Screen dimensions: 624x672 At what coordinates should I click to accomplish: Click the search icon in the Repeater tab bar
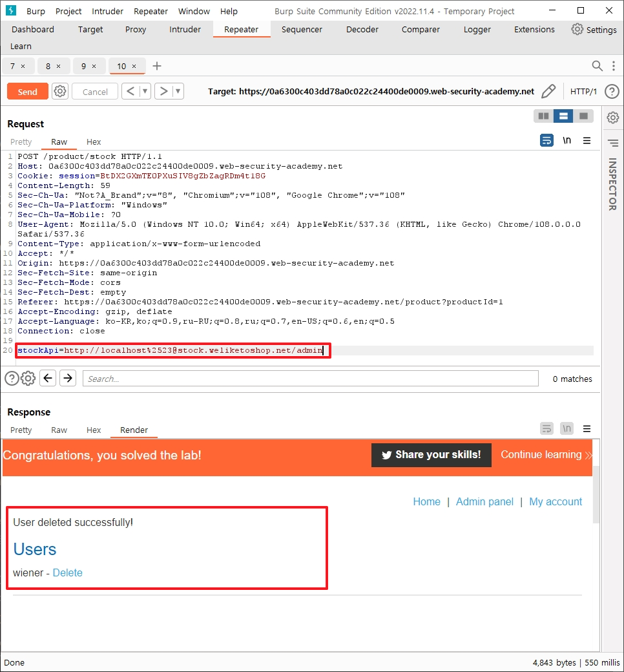(x=597, y=65)
